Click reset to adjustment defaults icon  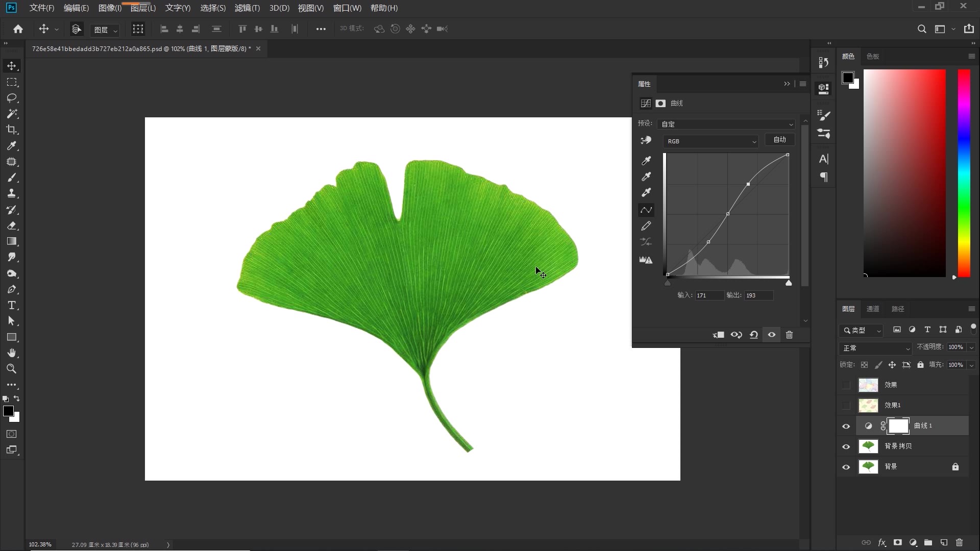[x=753, y=335]
